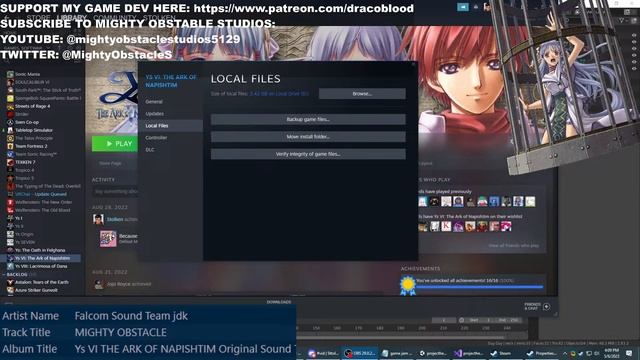Click the Talos Principle icon

10,138
